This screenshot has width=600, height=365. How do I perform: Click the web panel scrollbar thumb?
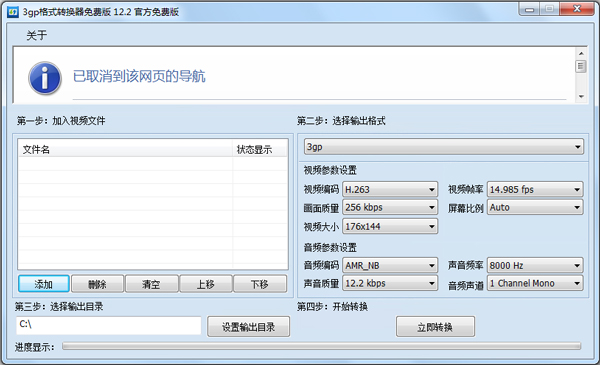[x=581, y=67]
